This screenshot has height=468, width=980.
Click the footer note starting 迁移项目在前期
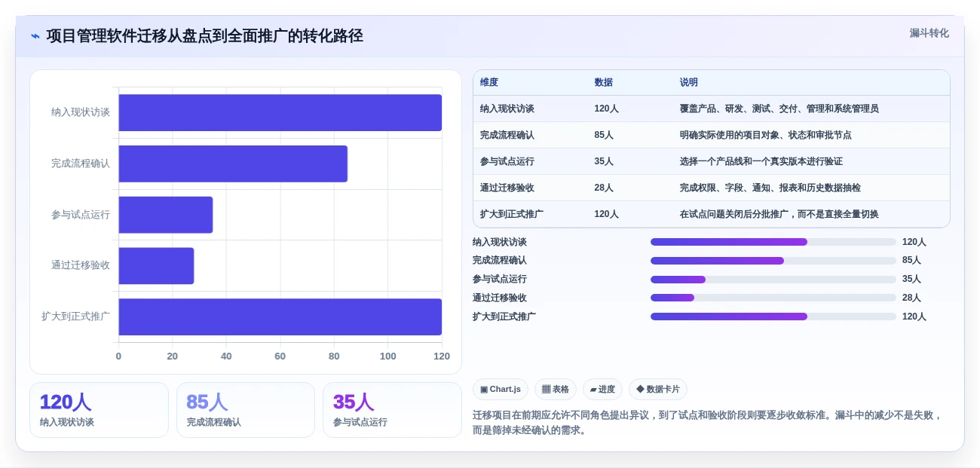point(708,423)
